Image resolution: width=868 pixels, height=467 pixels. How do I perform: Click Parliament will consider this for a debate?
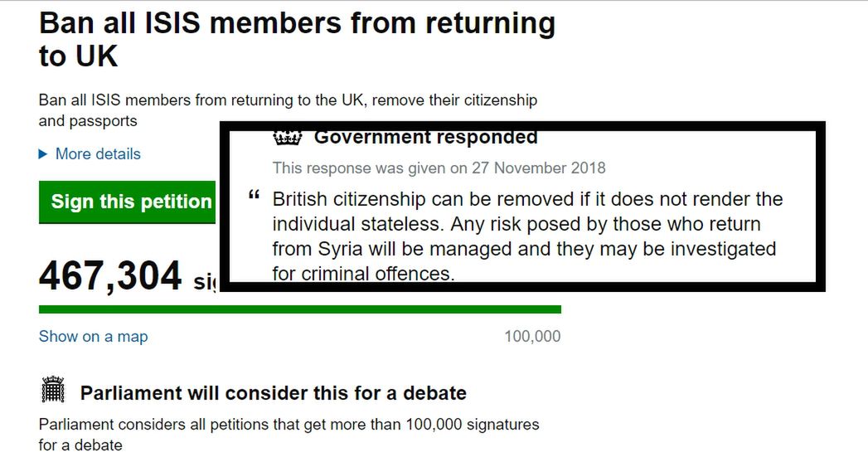[274, 393]
